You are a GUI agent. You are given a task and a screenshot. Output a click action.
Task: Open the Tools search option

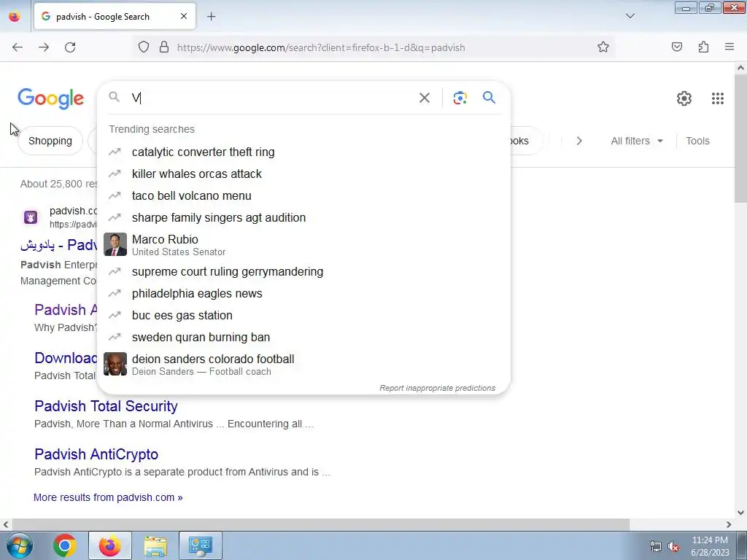(697, 141)
